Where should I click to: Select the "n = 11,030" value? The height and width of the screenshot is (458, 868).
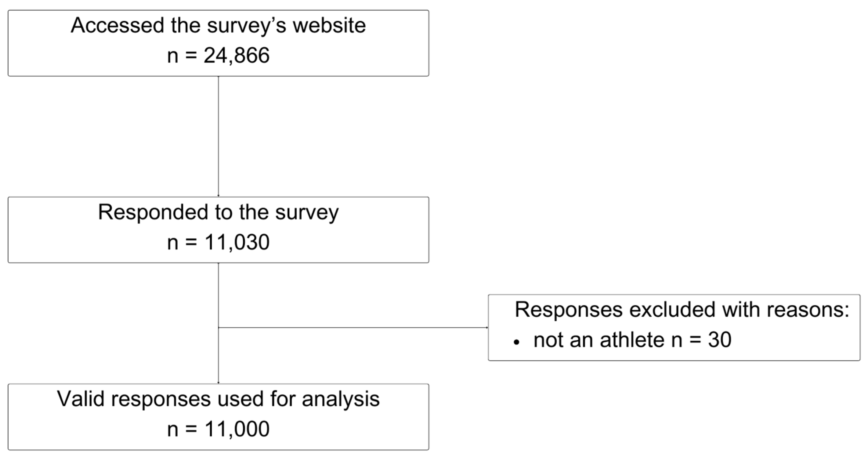click(x=218, y=242)
